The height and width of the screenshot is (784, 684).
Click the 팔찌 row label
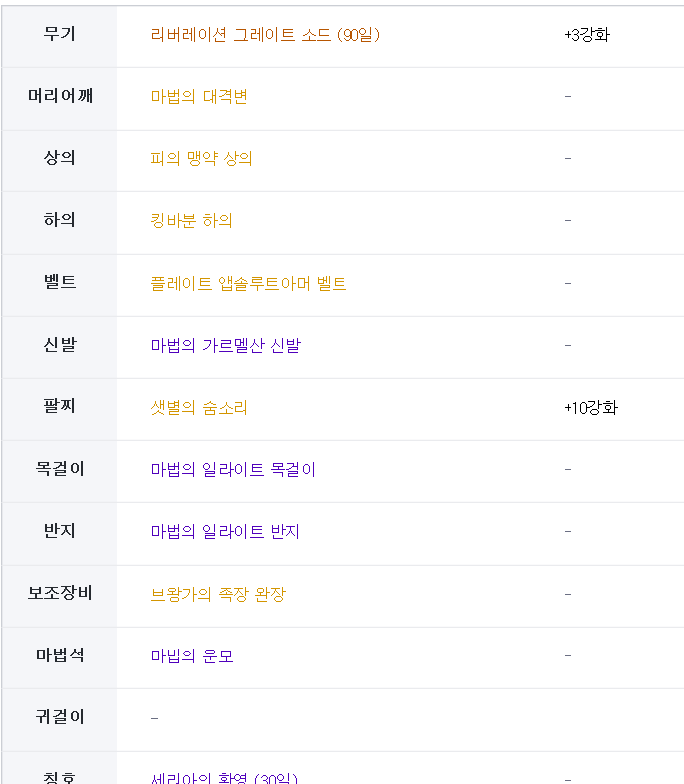coord(60,406)
